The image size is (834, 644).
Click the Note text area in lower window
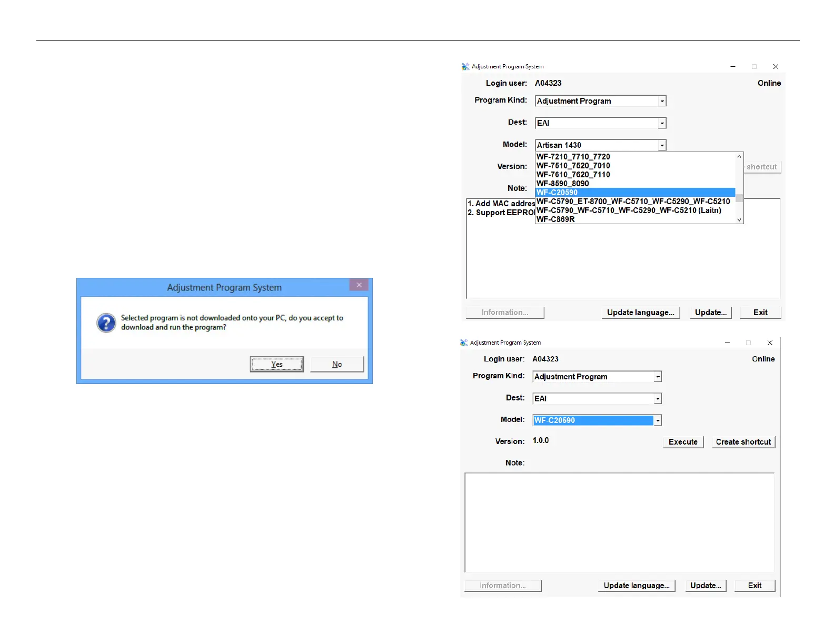click(x=620, y=522)
